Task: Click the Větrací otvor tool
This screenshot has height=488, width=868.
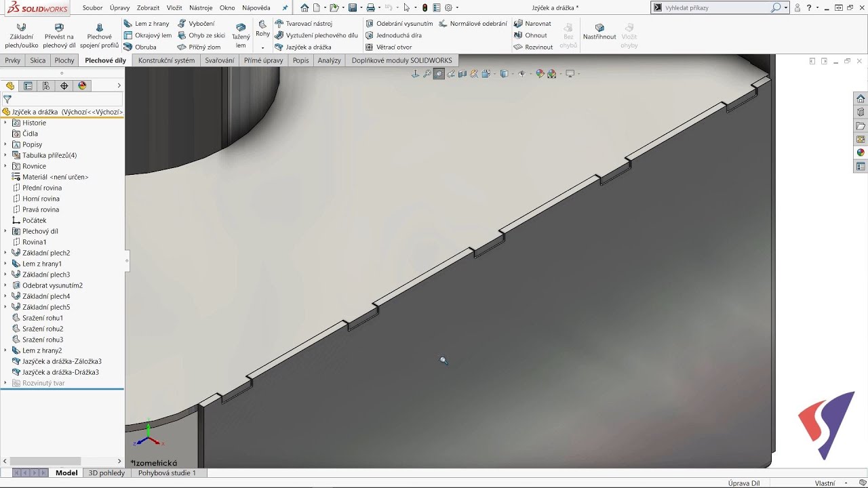Action: click(389, 47)
